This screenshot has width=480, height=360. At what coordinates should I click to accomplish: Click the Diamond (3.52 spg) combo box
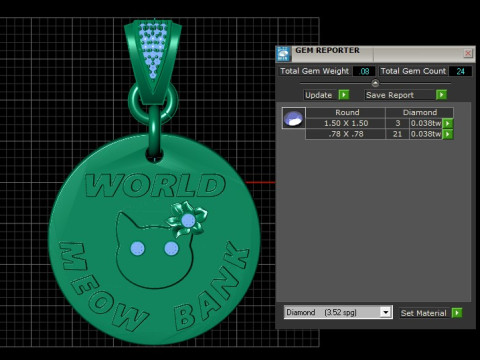point(338,312)
